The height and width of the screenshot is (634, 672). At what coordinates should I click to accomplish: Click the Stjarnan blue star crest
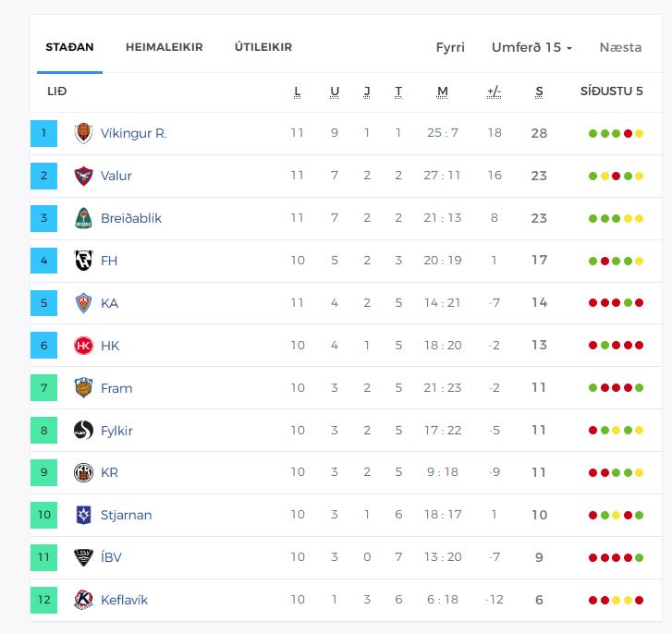click(84, 515)
